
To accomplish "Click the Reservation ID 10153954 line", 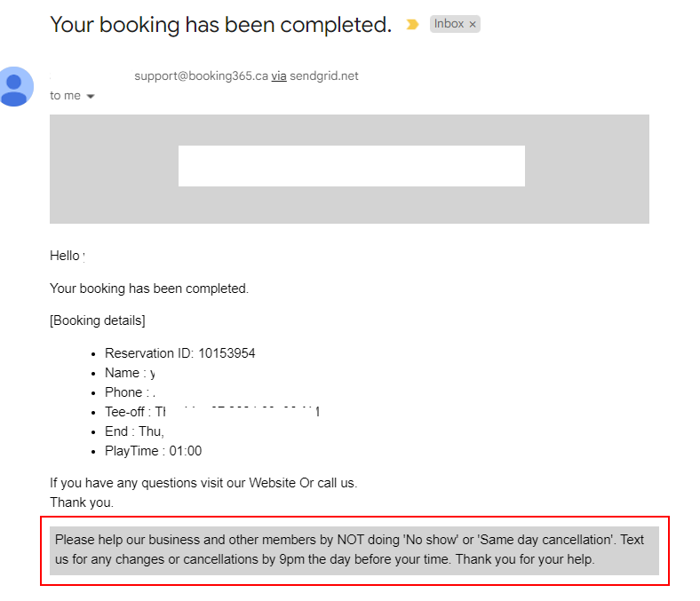I will tap(179, 353).
